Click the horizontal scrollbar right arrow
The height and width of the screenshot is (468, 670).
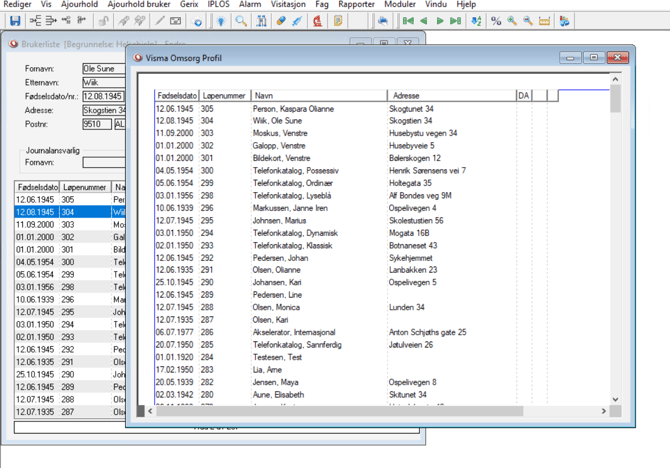[x=603, y=411]
